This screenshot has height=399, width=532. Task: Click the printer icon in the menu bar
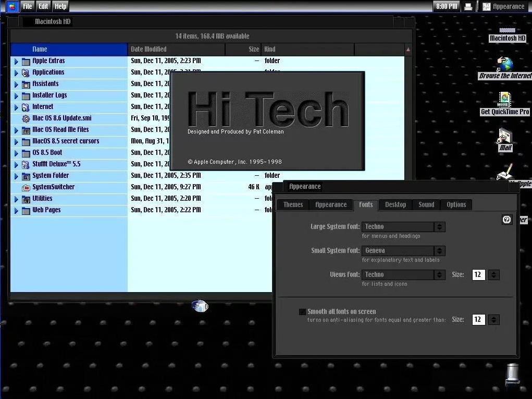click(x=468, y=6)
